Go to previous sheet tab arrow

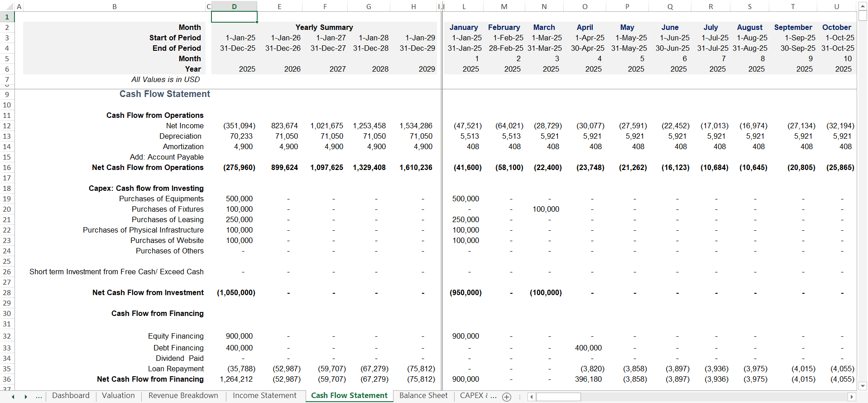(13, 397)
